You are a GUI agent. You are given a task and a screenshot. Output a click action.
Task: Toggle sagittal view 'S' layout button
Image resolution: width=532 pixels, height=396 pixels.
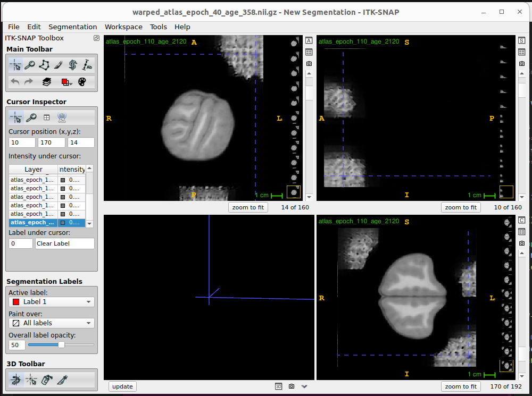(x=522, y=41)
